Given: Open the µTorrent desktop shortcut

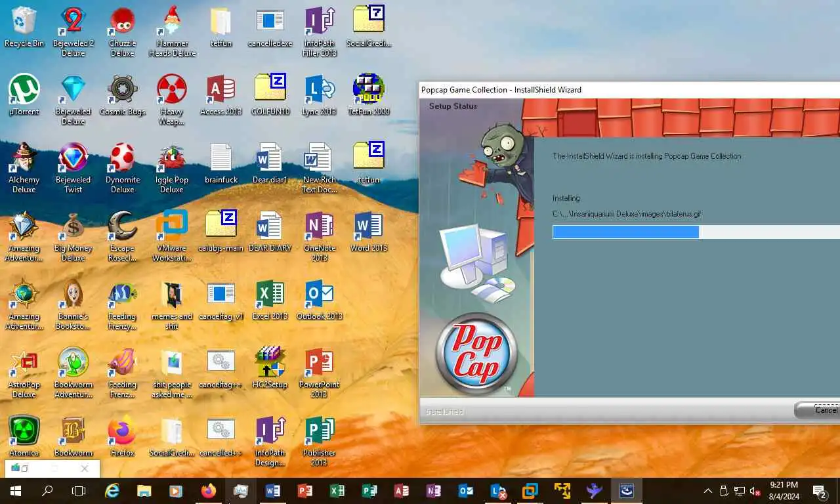Looking at the screenshot, I should pos(24,95).
